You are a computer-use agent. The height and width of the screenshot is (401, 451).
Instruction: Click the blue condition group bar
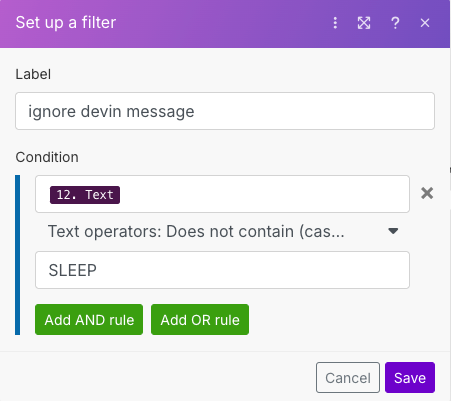click(x=18, y=255)
